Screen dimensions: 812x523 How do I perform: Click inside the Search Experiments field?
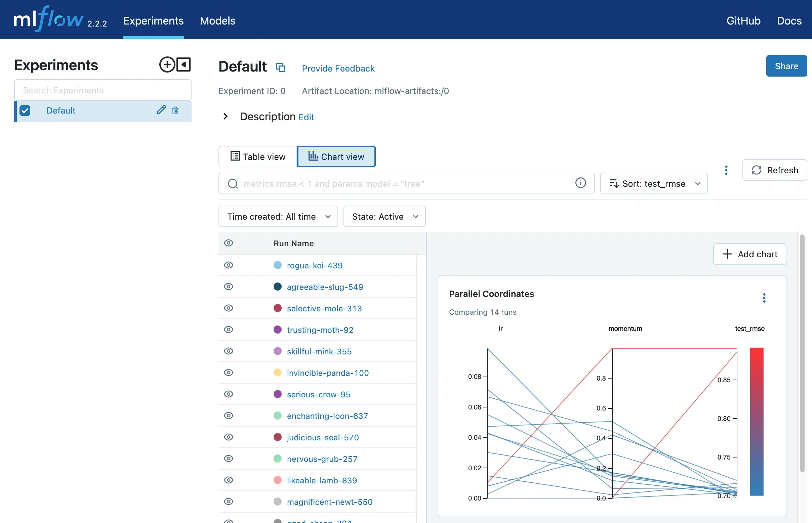click(x=103, y=90)
